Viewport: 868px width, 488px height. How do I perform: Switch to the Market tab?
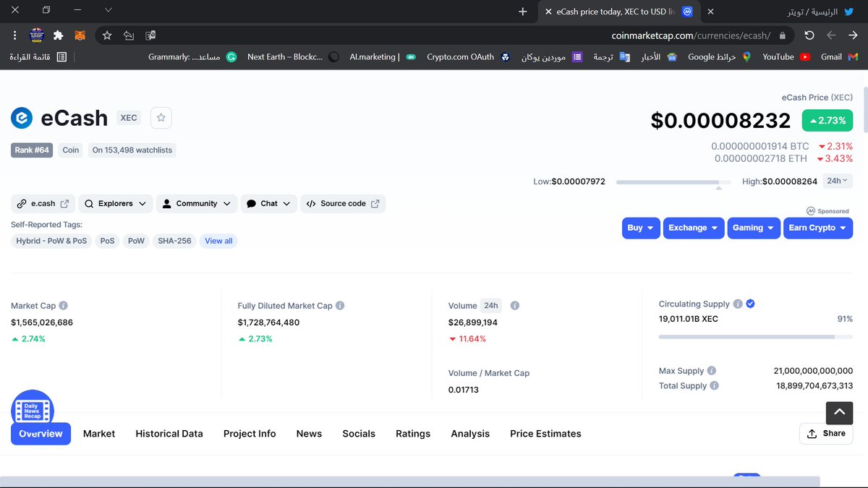[x=99, y=434]
